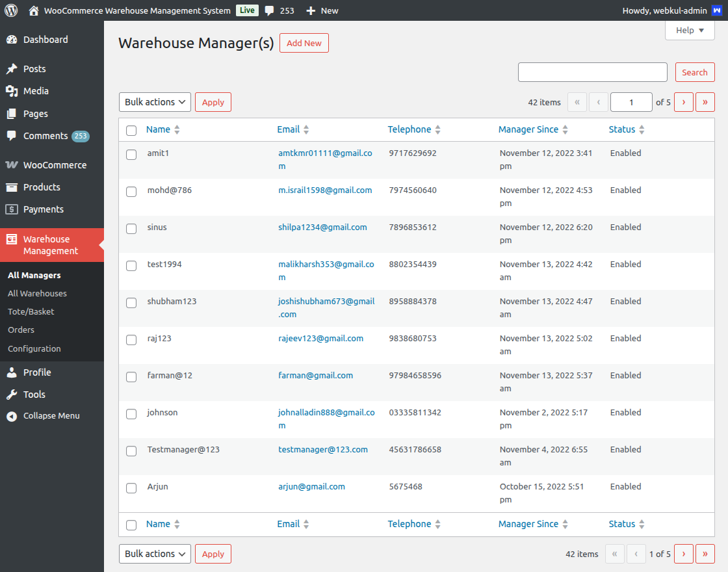Check the shubham123 row checkbox

click(x=131, y=303)
